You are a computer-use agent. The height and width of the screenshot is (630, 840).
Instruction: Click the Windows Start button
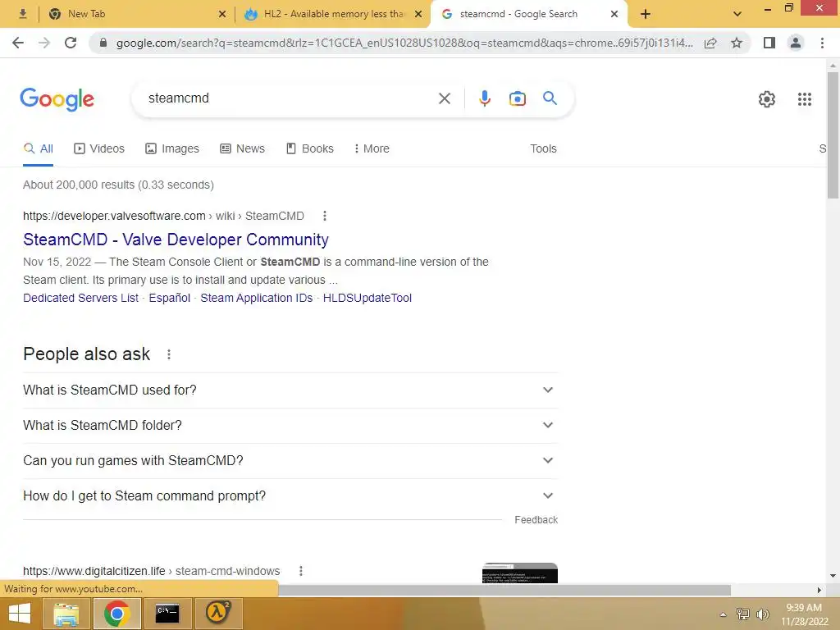click(20, 614)
